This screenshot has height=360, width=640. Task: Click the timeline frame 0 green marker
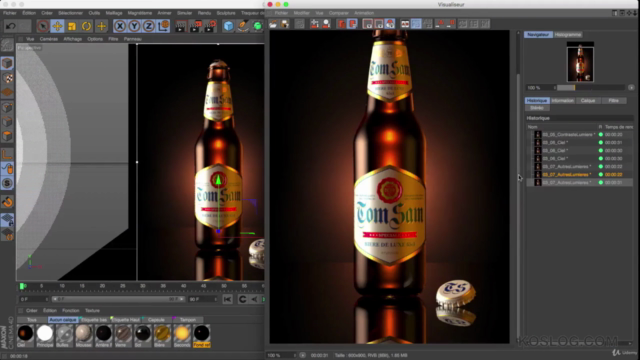point(22,286)
